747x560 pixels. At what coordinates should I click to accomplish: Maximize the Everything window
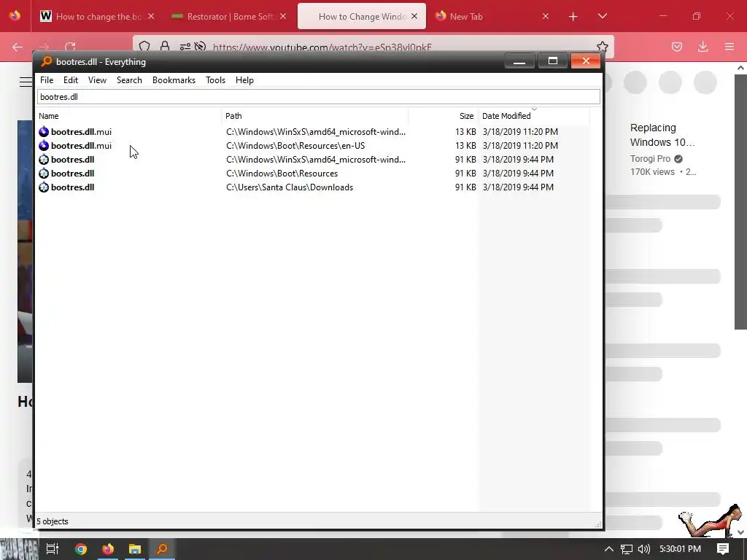click(x=553, y=61)
